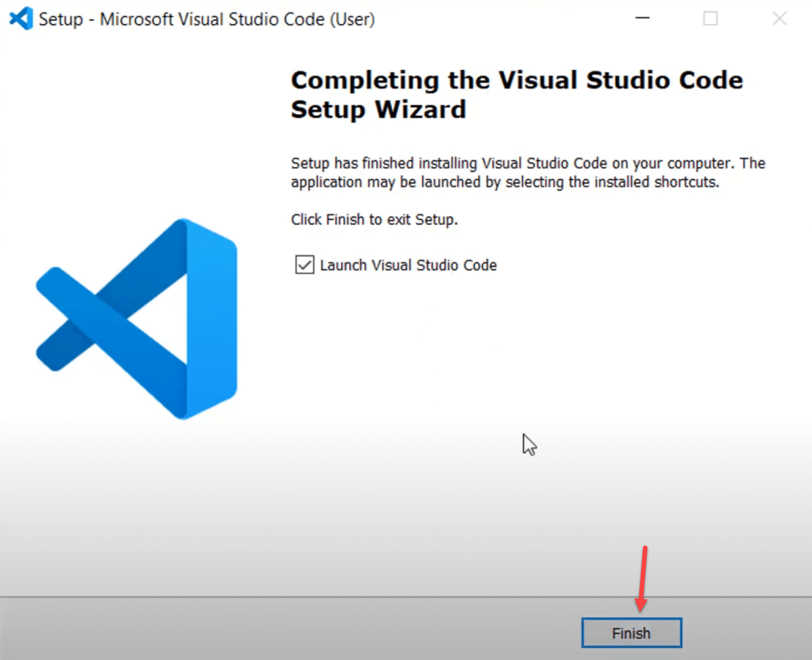Close the Setup window with the X
This screenshot has width=812, height=660.
[779, 19]
